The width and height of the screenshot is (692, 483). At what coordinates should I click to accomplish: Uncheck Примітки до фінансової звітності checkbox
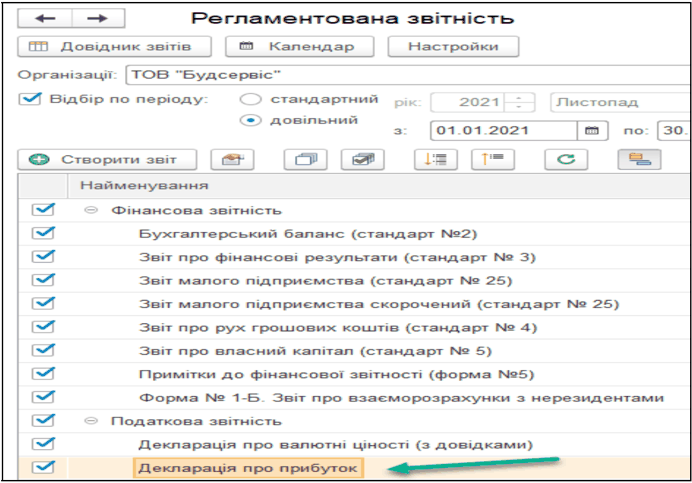pos(43,374)
